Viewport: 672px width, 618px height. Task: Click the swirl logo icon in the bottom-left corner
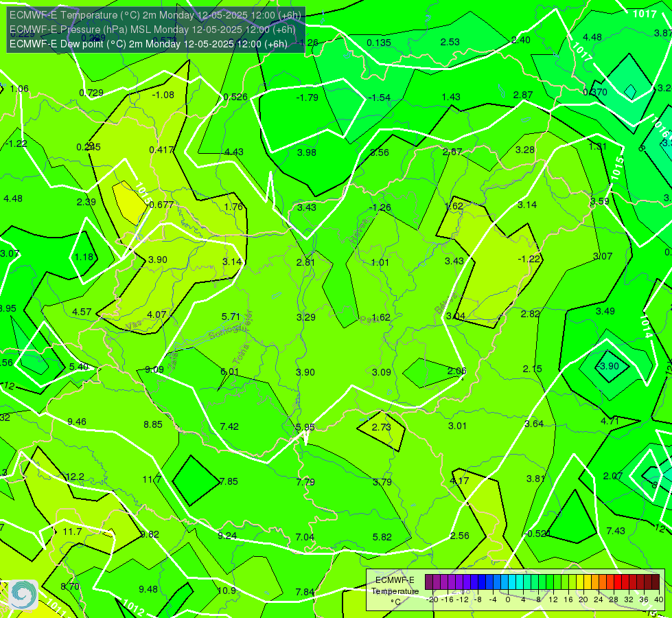pyautogui.click(x=24, y=594)
